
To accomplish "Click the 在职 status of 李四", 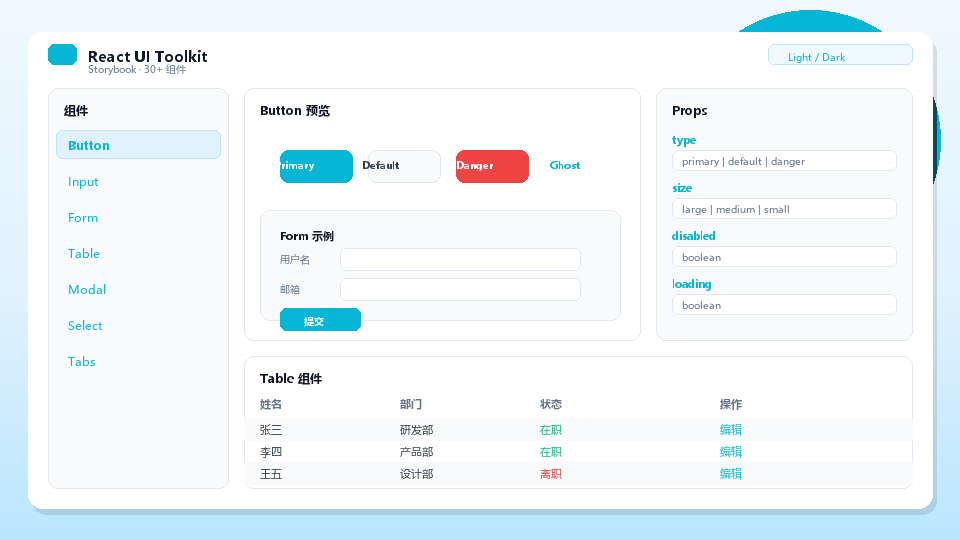I will [550, 452].
